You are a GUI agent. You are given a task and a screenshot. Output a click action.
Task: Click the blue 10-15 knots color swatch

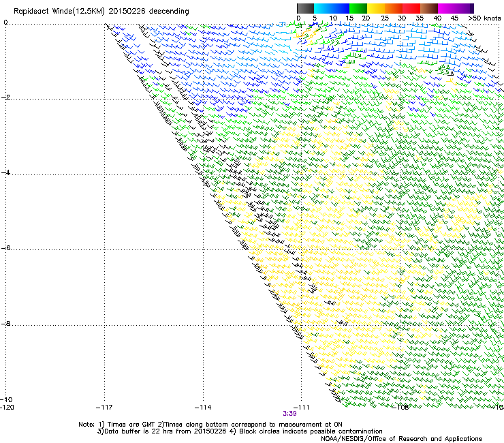click(341, 8)
